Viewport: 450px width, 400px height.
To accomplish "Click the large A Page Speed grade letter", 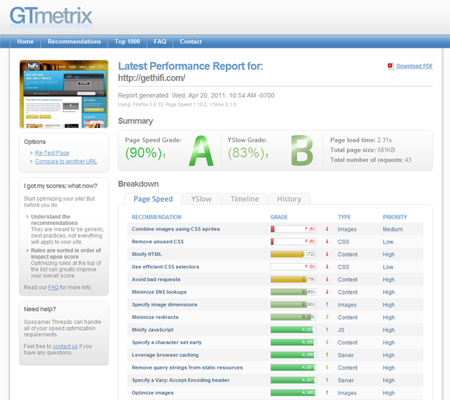I will (x=201, y=151).
